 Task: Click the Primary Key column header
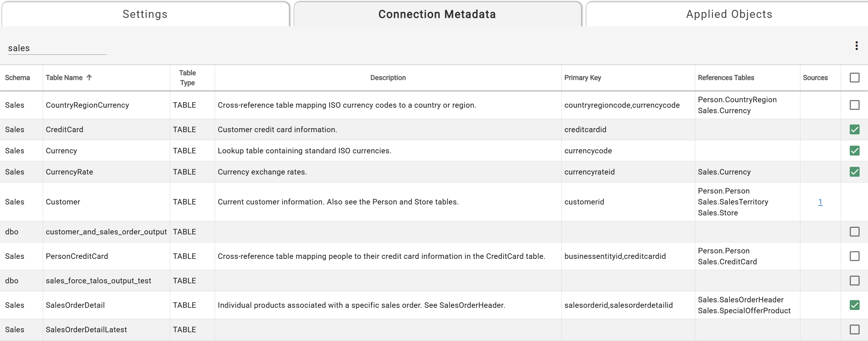click(582, 77)
